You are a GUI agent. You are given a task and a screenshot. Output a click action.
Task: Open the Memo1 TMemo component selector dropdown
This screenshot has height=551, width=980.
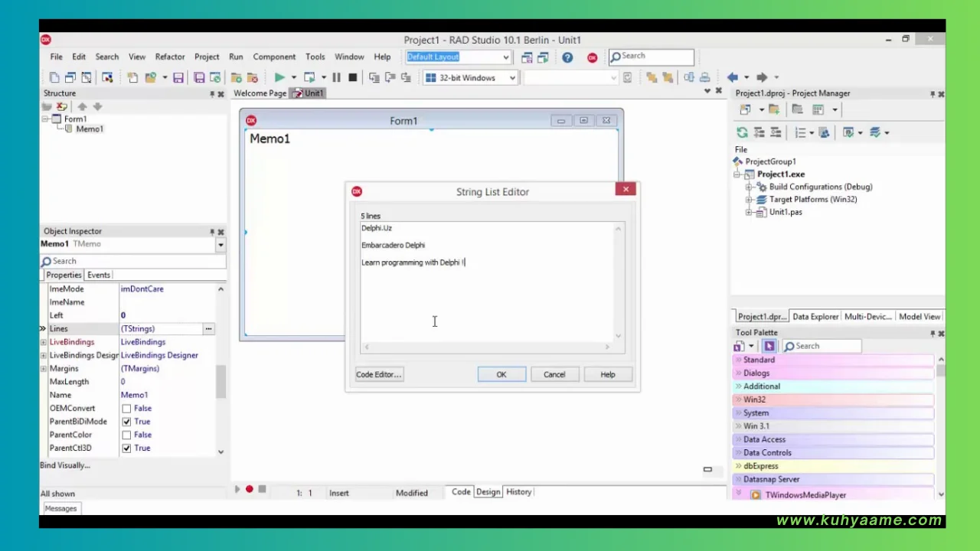click(220, 245)
